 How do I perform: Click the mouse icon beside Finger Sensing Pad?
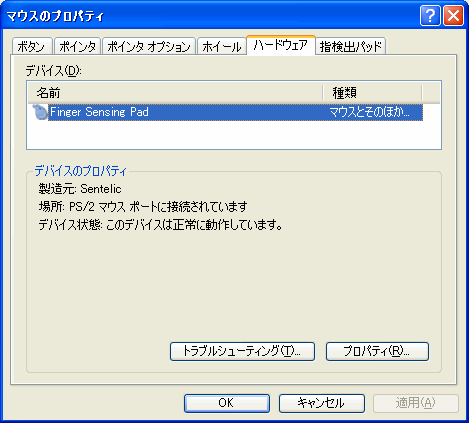click(40, 112)
